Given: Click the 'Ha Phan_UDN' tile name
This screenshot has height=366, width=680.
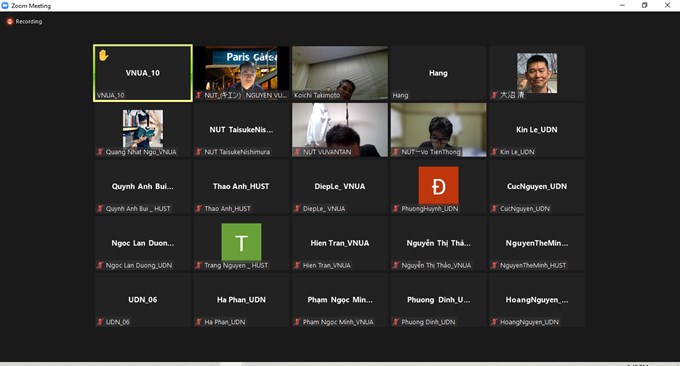Looking at the screenshot, I should tap(241, 300).
